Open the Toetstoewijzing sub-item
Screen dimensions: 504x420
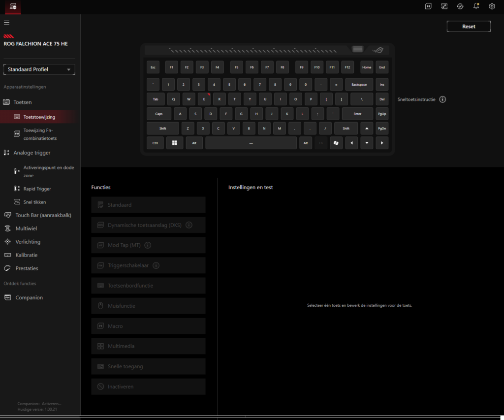(x=38, y=117)
